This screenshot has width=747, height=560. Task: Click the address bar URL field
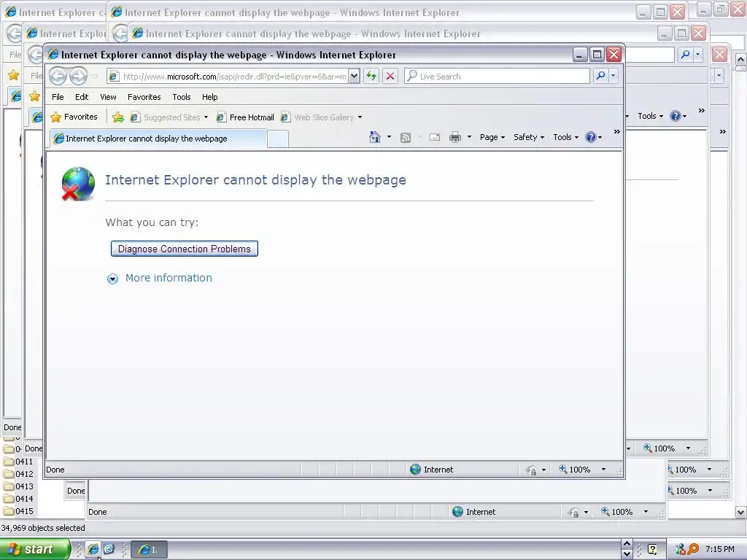[228, 76]
